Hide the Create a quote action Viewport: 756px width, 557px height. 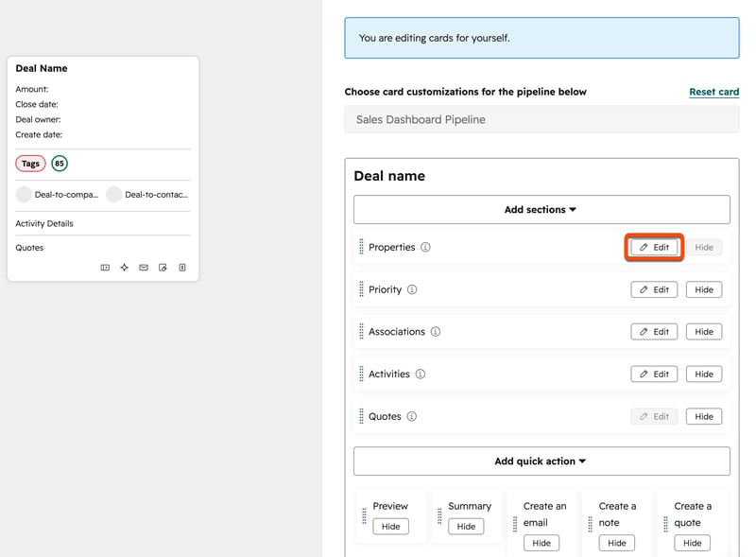pos(692,543)
